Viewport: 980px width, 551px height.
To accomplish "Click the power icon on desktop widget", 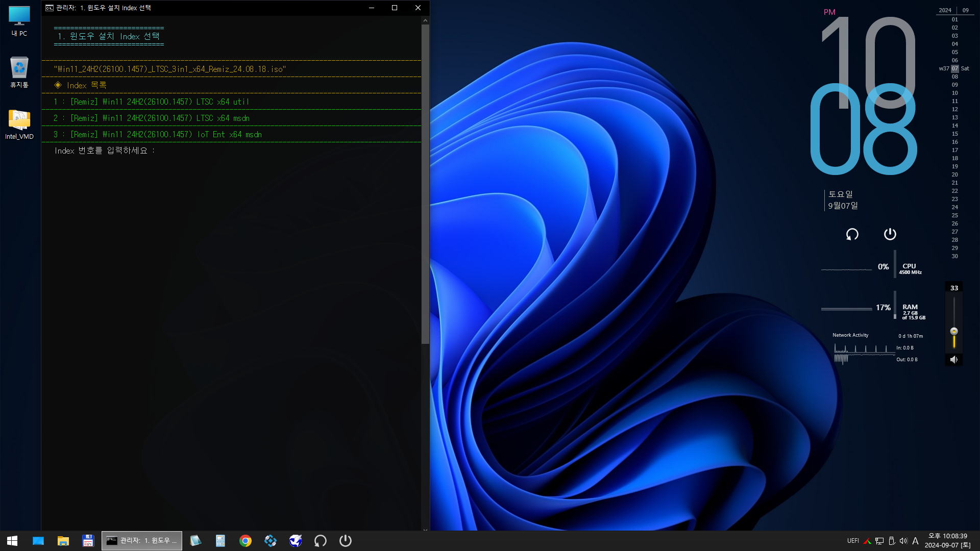I will 890,234.
